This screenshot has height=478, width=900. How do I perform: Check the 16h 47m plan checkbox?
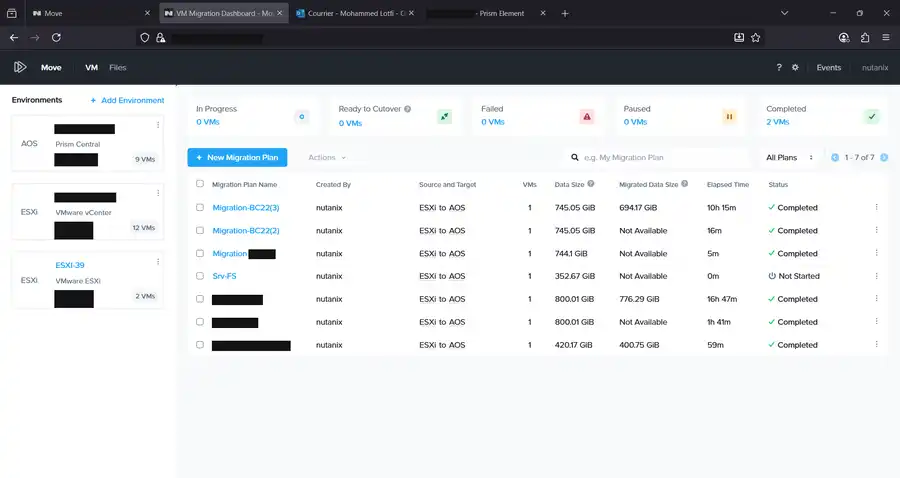200,298
